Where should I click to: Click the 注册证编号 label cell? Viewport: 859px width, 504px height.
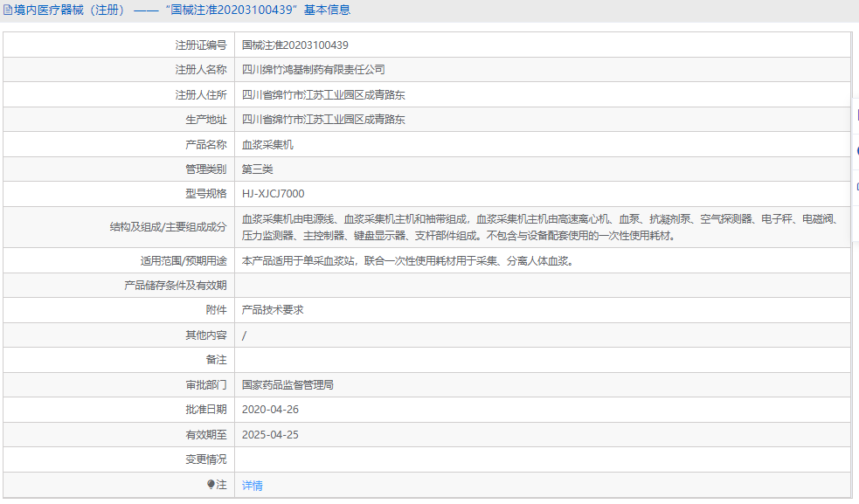(x=119, y=45)
